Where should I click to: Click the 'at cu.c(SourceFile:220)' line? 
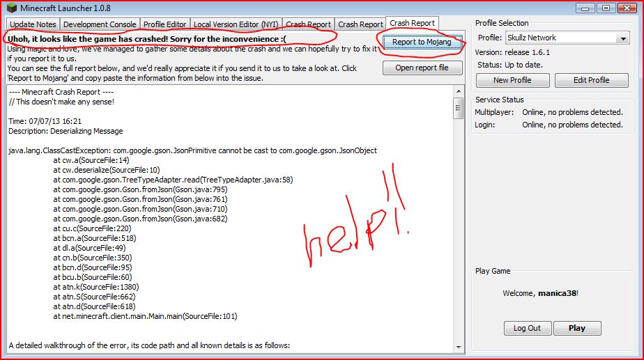click(x=92, y=228)
